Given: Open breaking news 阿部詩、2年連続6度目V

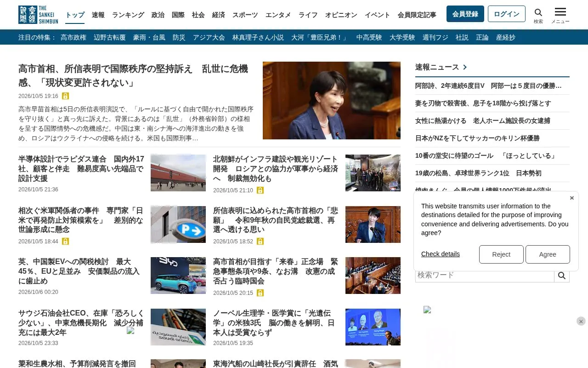Looking at the screenshot, I should [x=488, y=86].
